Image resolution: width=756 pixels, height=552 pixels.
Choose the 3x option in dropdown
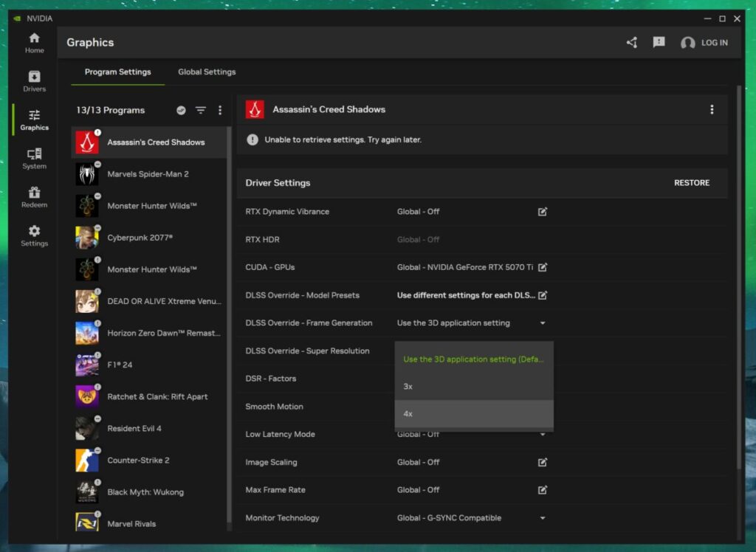pos(474,386)
